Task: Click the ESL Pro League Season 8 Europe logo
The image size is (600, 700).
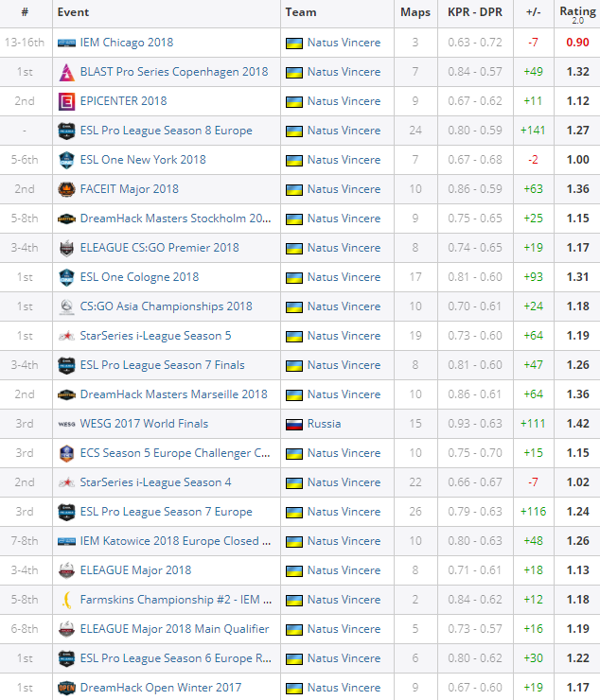Action: coord(66,131)
